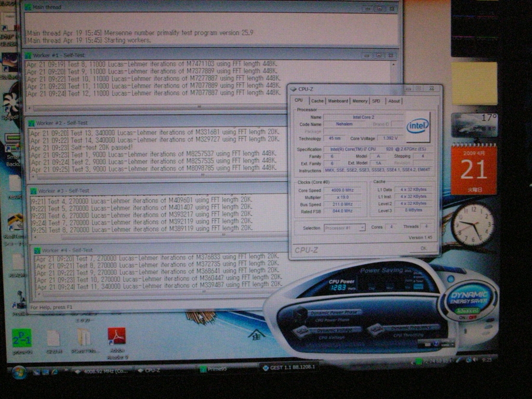Click the round blue button above Dynamic Energy Saver
Image resolution: width=532 pixels, height=399 pixels.
(450, 279)
